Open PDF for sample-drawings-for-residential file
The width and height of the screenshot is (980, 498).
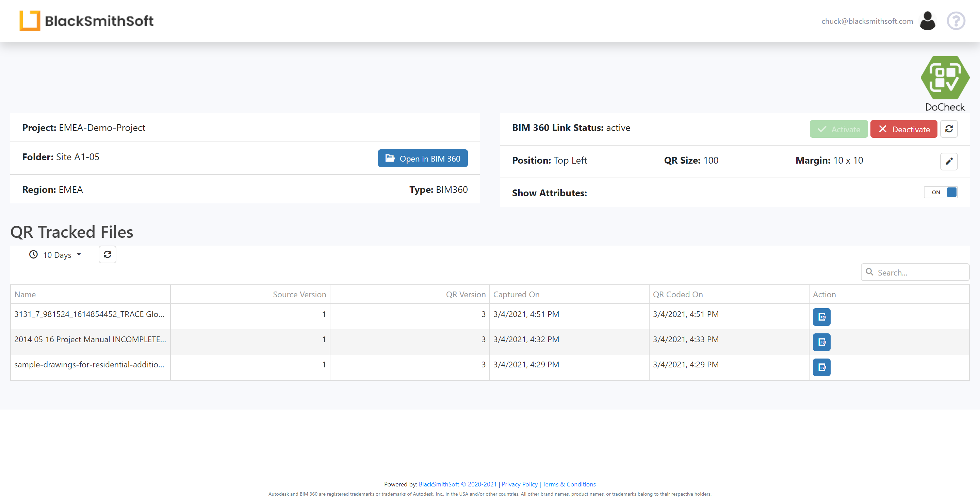click(821, 367)
